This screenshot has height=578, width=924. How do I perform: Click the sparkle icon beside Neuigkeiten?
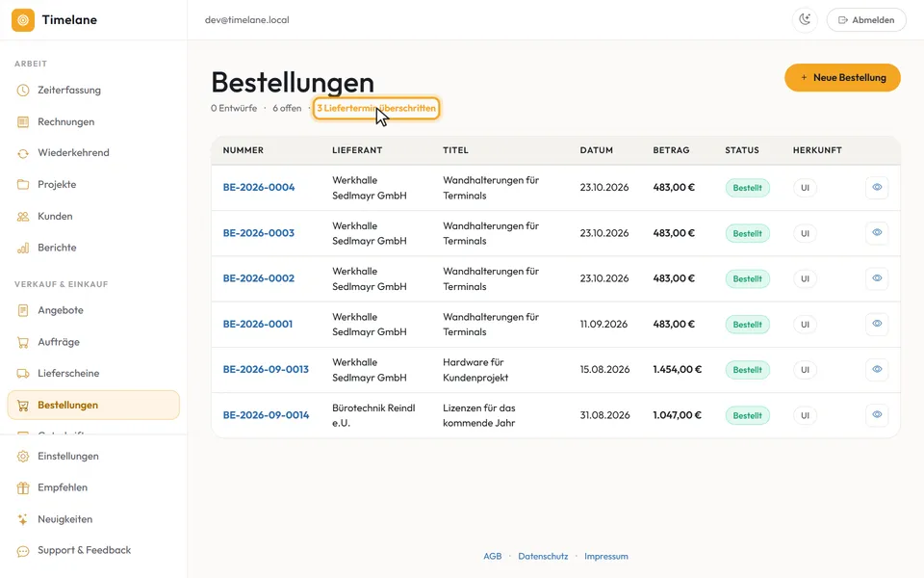click(x=23, y=519)
